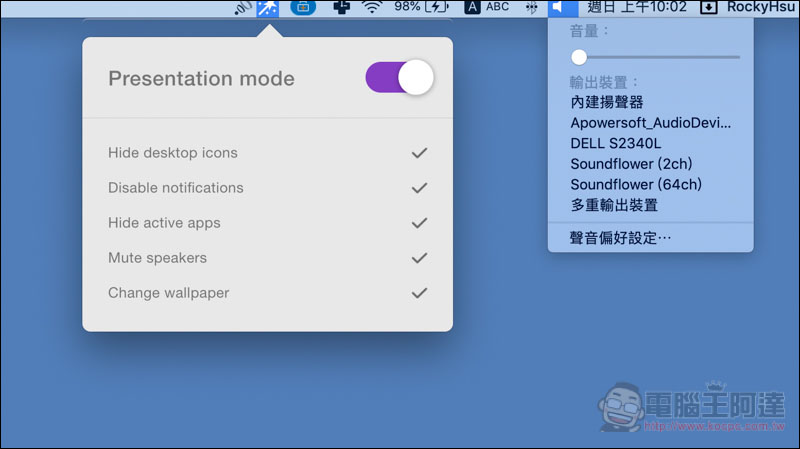Open the Wi-Fi status menu
800x449 pixels.
click(372, 7)
